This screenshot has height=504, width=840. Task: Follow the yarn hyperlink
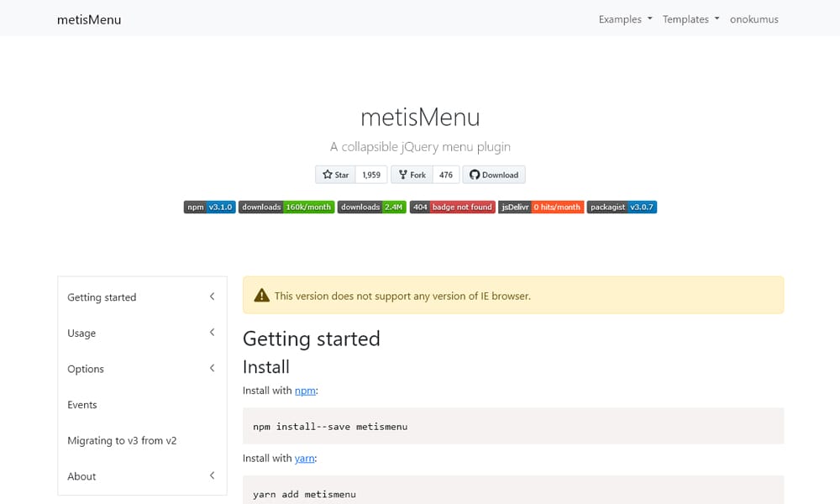tap(304, 459)
